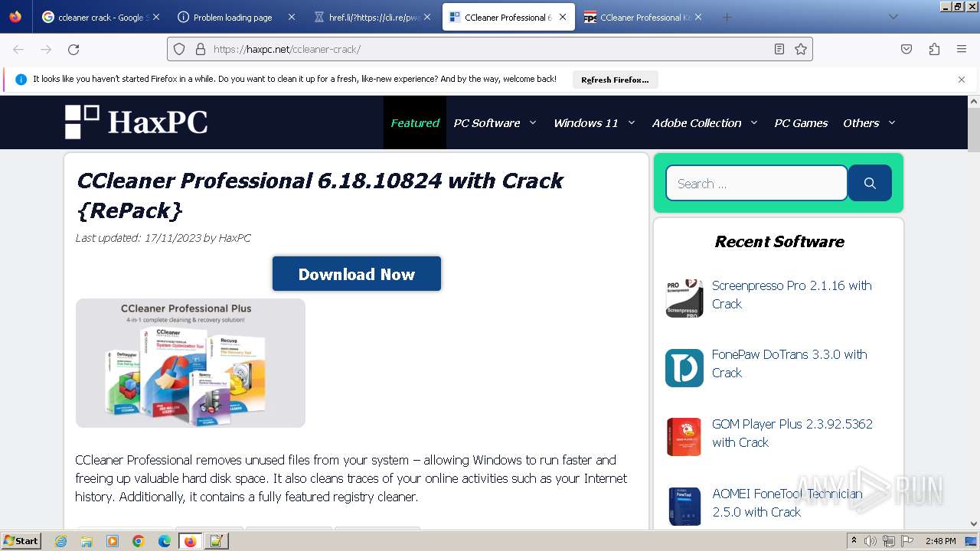The width and height of the screenshot is (980, 551).
Task: Open File Explorer folder in taskbar
Action: 87,541
